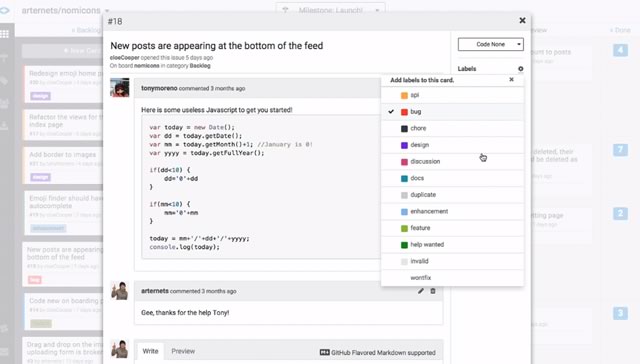Click the gear icon next to Labels
This screenshot has width=640, height=364.
click(520, 69)
